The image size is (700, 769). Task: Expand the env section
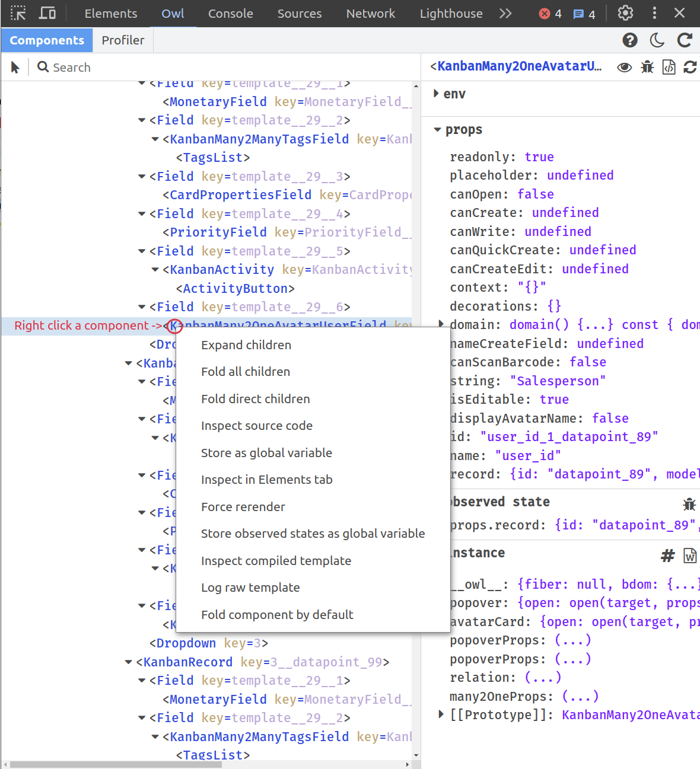(x=437, y=94)
